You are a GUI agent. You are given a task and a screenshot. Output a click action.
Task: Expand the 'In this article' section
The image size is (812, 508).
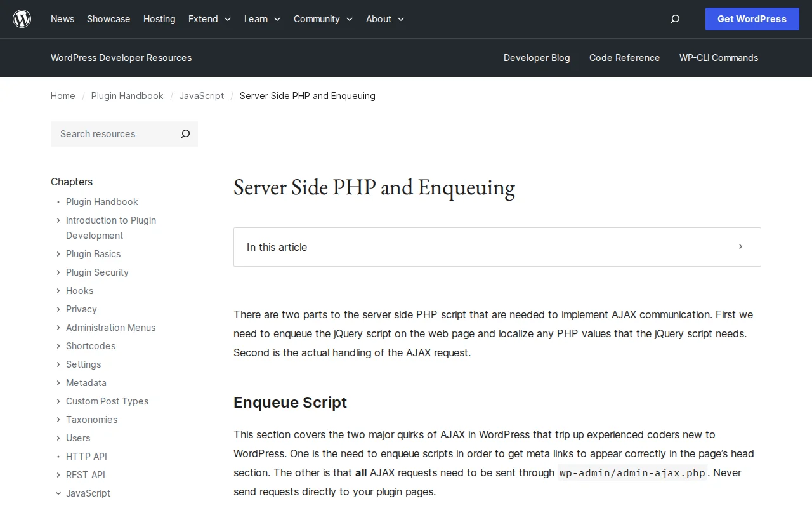point(740,247)
